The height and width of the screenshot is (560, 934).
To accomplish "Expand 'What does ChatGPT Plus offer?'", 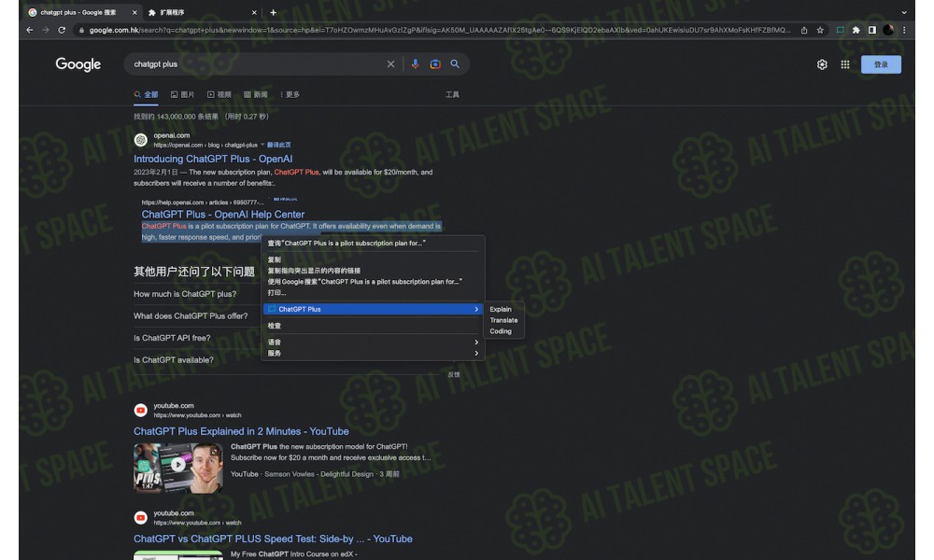I will [x=191, y=316].
